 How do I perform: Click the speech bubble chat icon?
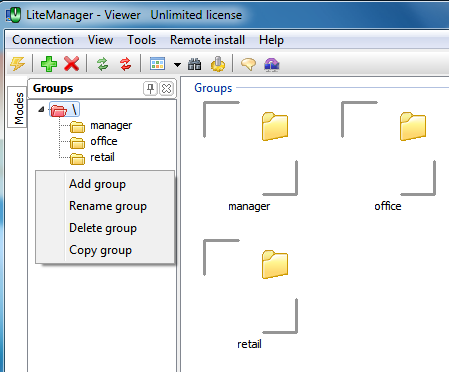click(248, 64)
